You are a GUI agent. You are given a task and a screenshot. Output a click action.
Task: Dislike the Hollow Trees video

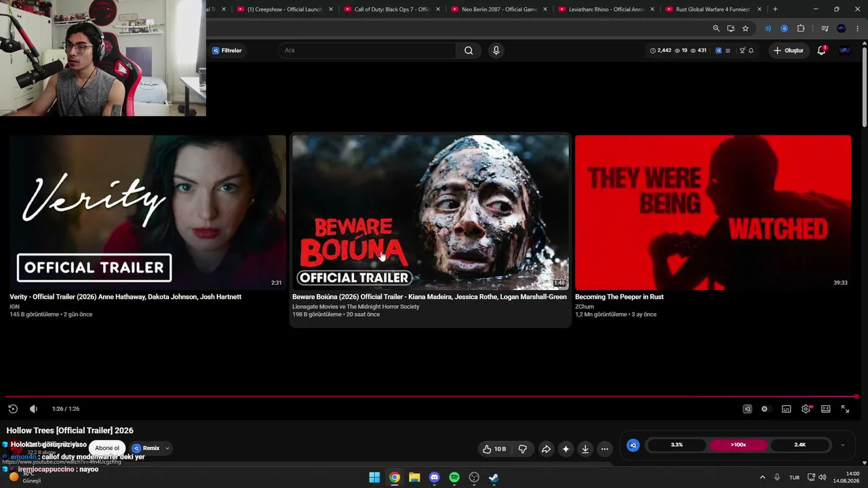[523, 449]
